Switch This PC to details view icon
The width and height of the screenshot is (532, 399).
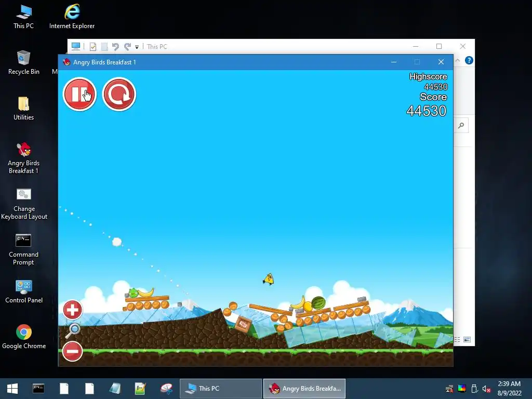point(457,340)
